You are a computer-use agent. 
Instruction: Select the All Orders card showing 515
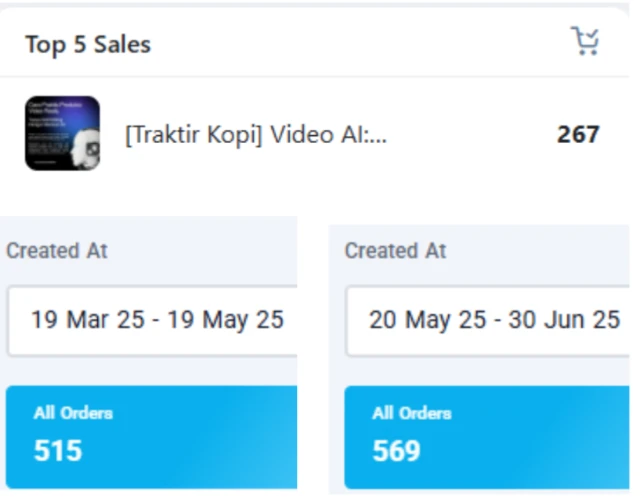point(150,436)
